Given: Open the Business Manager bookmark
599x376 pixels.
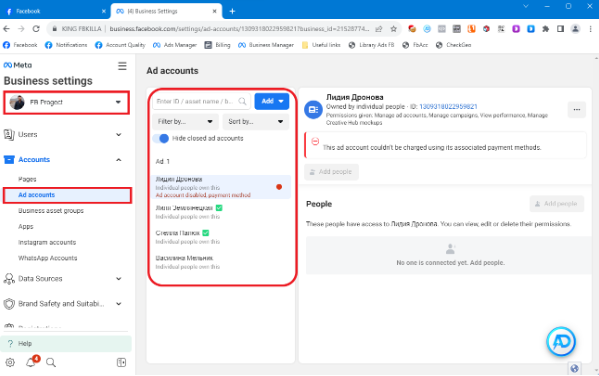Looking at the screenshot, I should 266,45.
